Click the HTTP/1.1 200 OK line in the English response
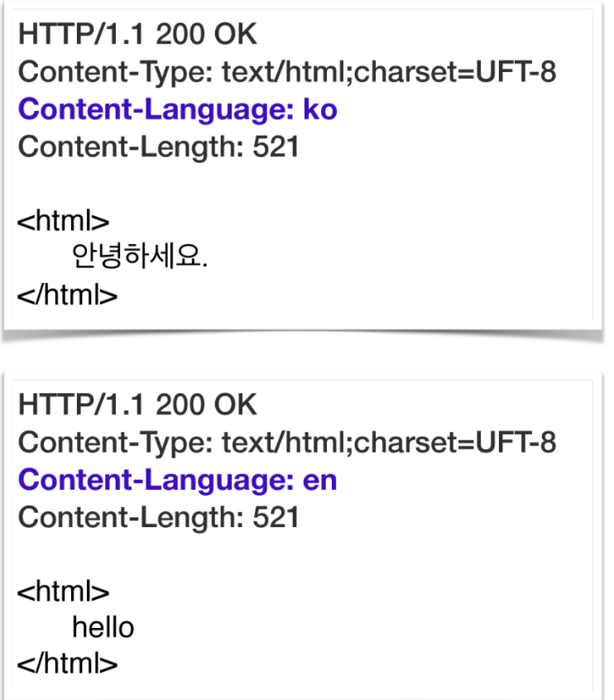This screenshot has height=700, width=614. pyautogui.click(x=137, y=405)
